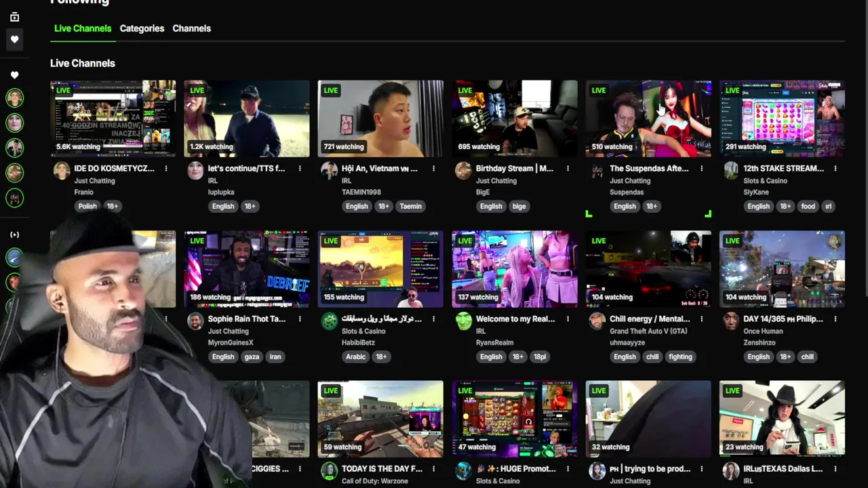Click the Arabic tag on HabibiBetz stream
The image size is (868, 488).
(355, 357)
